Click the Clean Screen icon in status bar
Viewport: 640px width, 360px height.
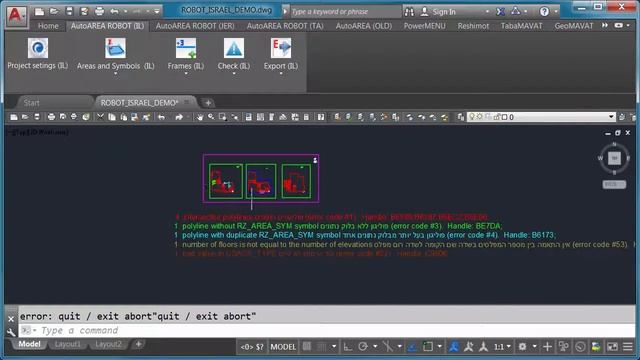612,347
